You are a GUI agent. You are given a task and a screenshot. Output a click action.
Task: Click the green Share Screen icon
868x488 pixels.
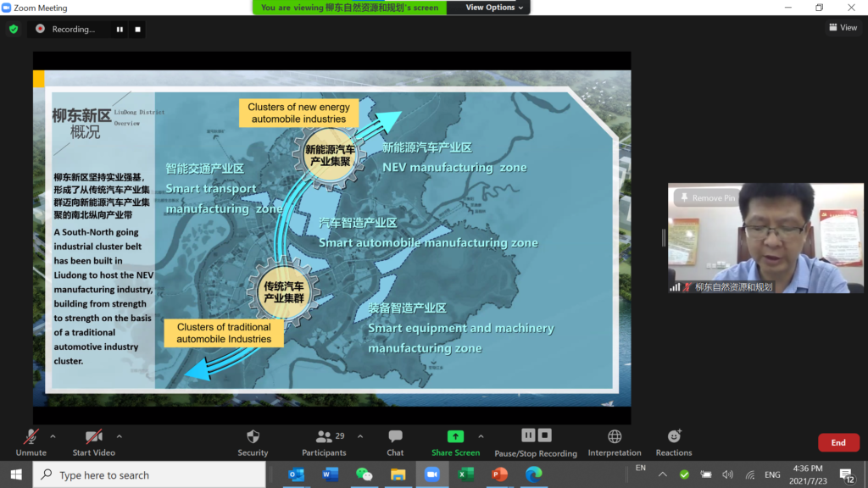(455, 437)
